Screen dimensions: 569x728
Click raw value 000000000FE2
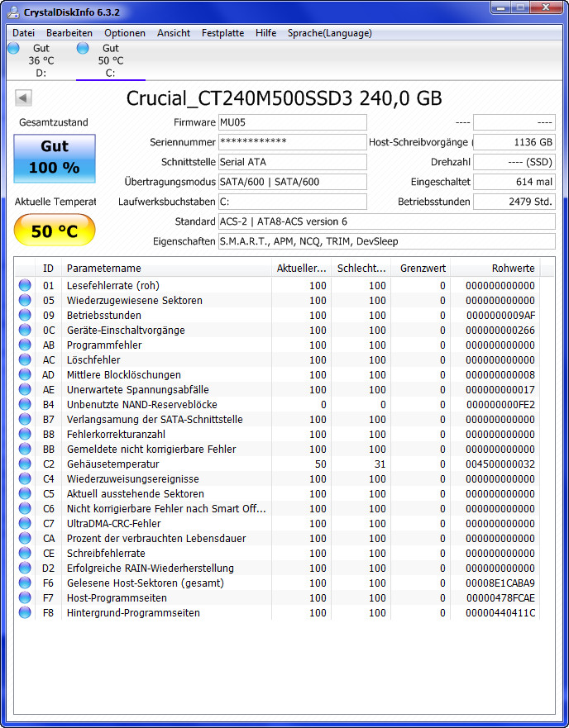(x=500, y=404)
